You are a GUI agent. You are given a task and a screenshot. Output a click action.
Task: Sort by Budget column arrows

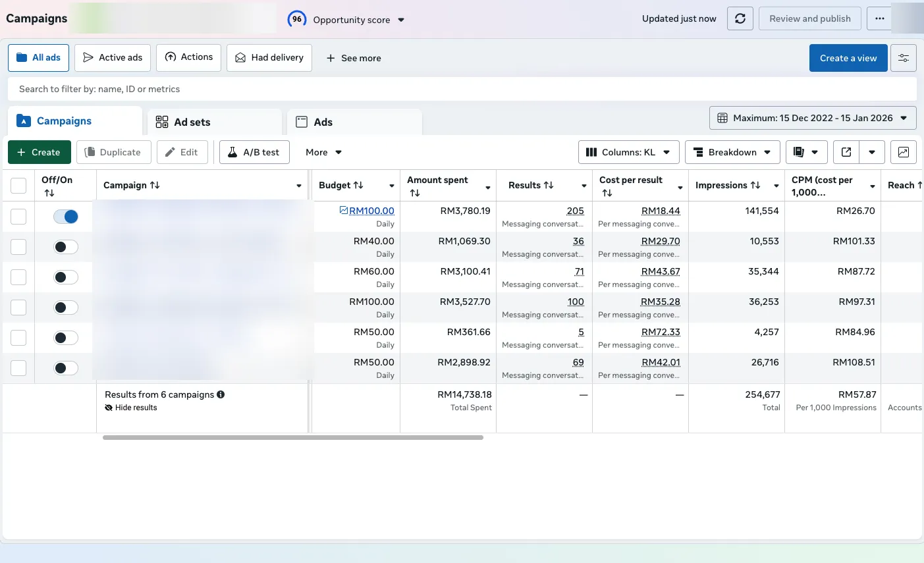tap(358, 185)
